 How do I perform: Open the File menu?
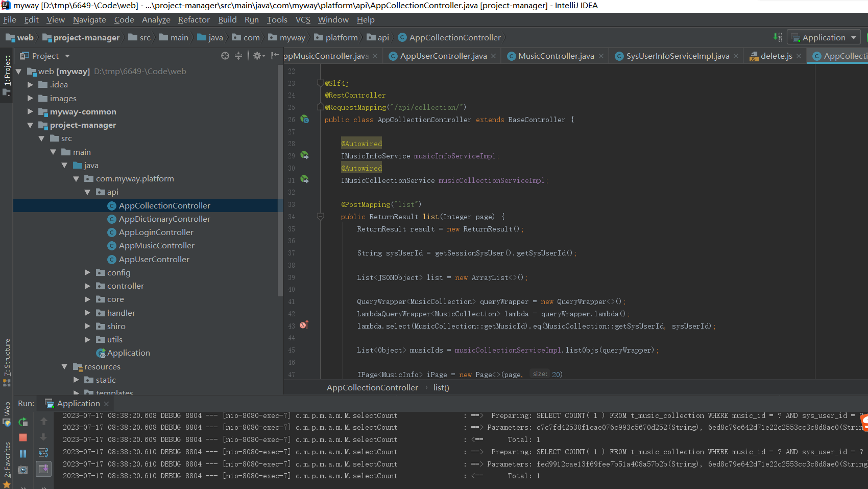[10, 20]
